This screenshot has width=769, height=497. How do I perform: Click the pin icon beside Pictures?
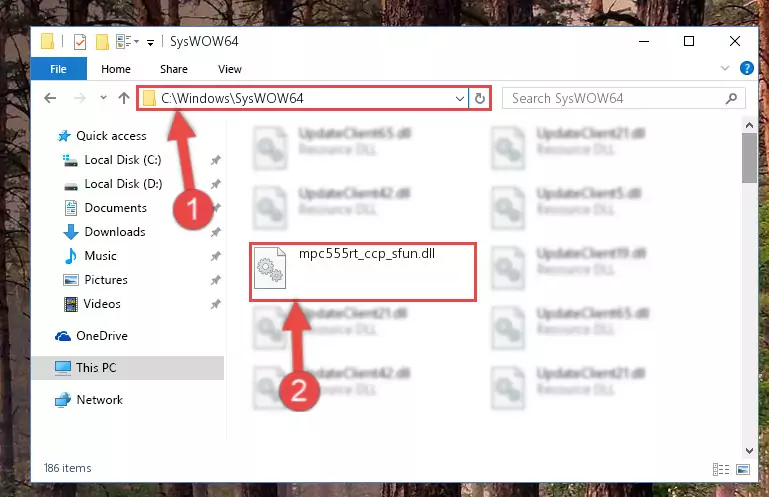(215, 281)
